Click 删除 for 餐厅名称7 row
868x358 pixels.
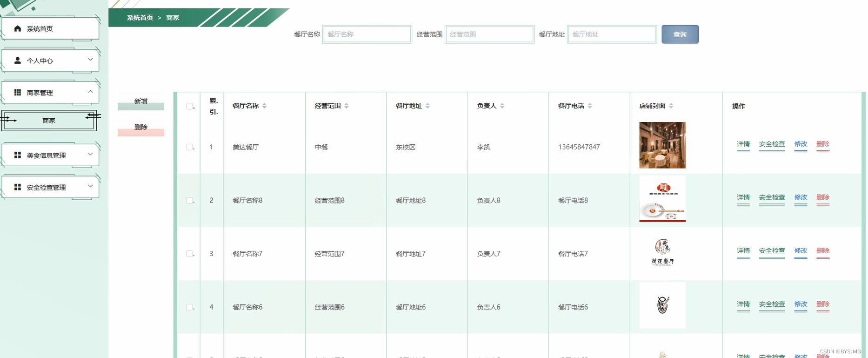pos(823,251)
